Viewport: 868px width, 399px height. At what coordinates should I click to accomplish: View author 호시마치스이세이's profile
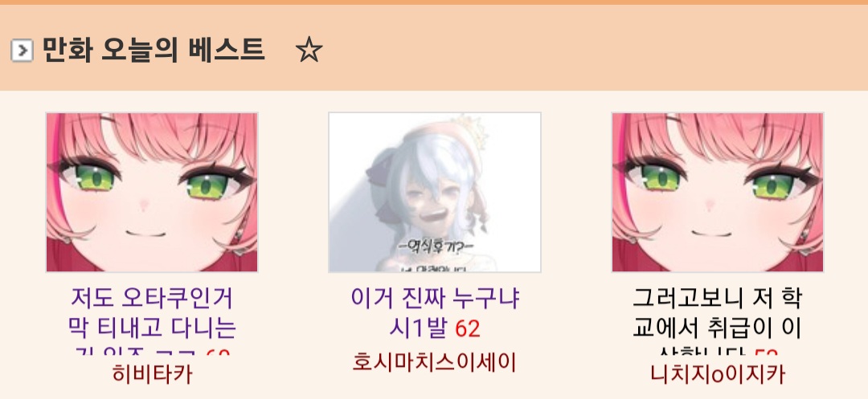tap(435, 363)
